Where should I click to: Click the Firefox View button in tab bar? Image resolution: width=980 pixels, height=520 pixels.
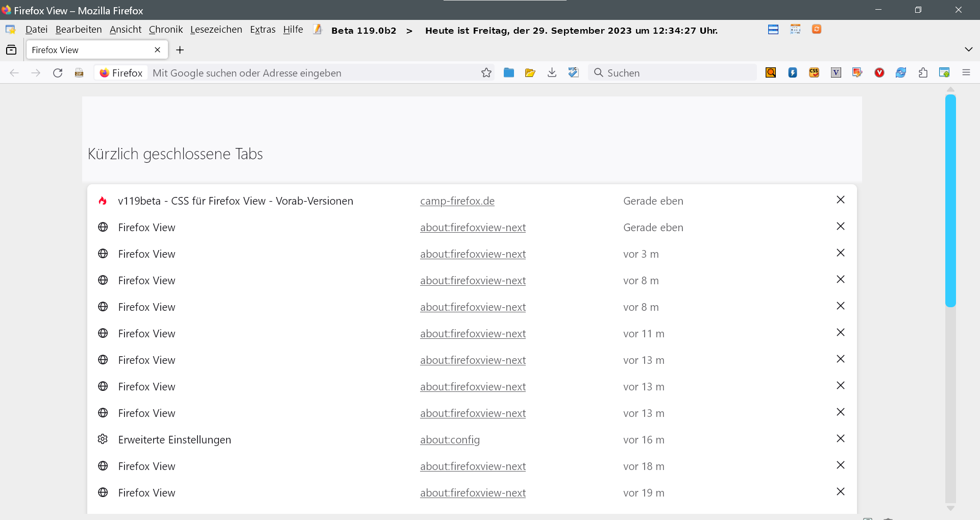11,50
